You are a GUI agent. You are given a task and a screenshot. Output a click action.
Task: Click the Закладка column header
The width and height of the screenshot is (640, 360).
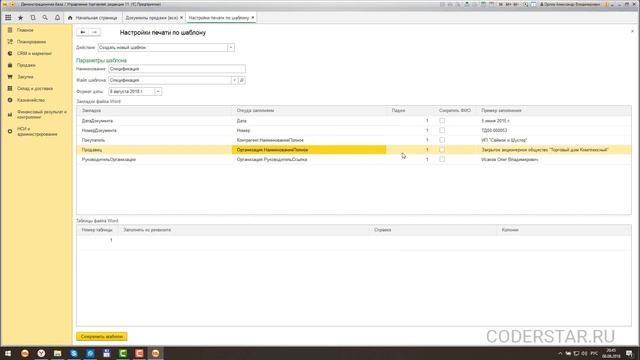click(x=154, y=111)
